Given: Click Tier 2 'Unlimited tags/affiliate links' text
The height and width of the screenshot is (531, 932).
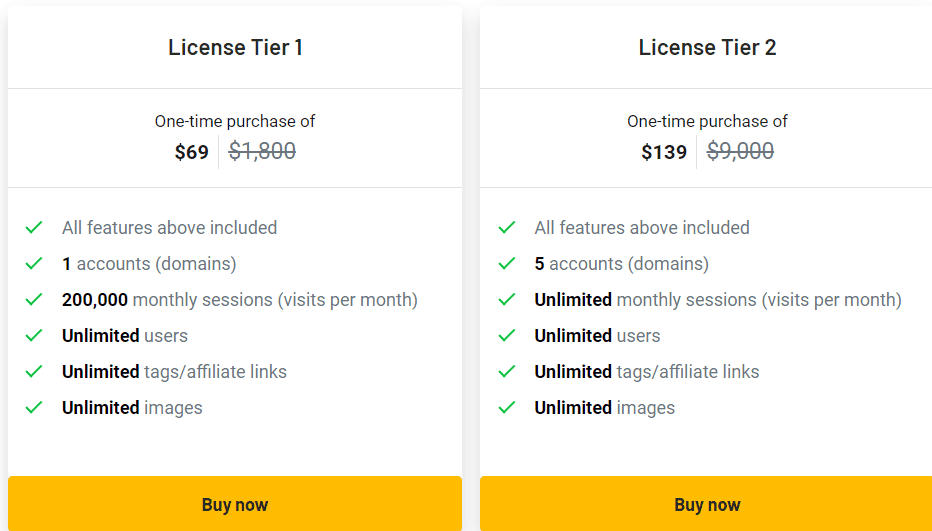Looking at the screenshot, I should 647,372.
